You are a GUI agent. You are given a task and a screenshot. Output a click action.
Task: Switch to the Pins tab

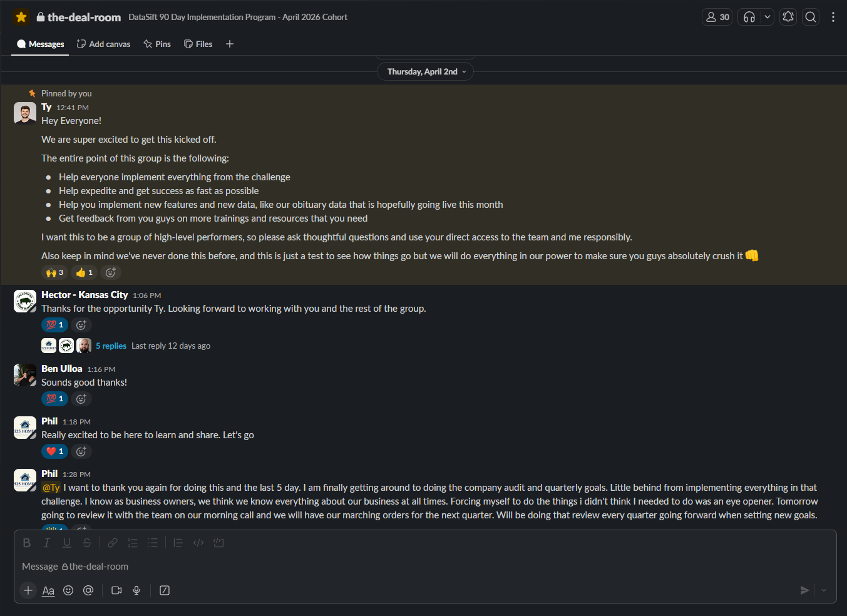157,44
